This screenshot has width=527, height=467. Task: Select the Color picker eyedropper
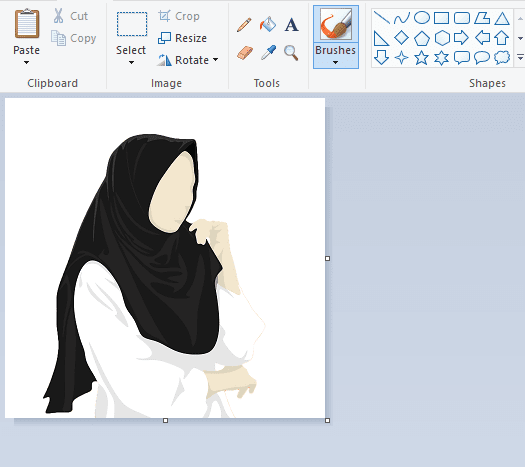[x=269, y=53]
